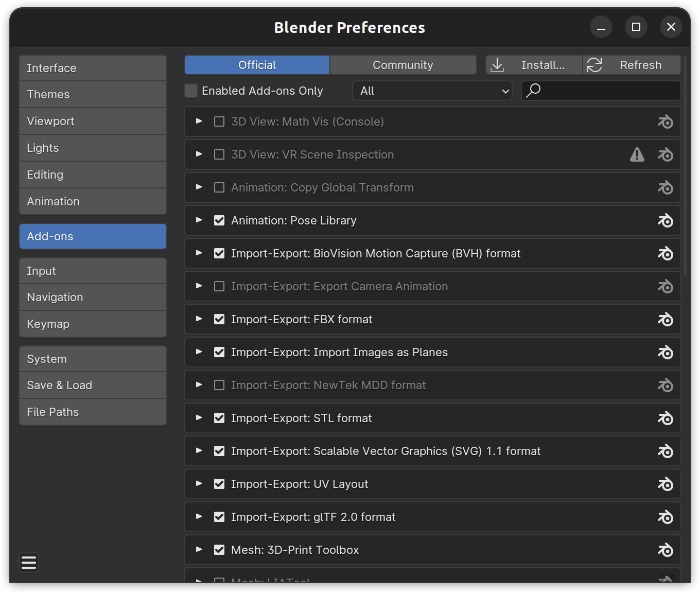Open the File Paths preferences section
700x592 pixels.
(x=93, y=412)
